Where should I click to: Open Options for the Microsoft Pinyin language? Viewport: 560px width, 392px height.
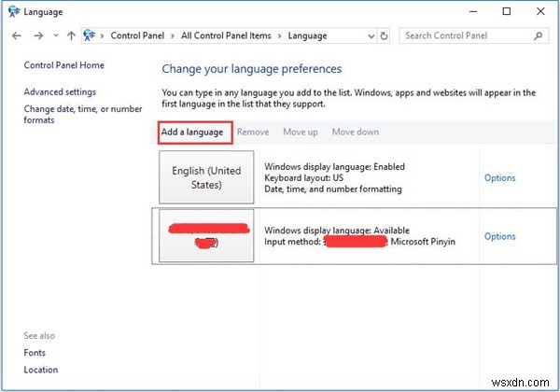pos(499,236)
